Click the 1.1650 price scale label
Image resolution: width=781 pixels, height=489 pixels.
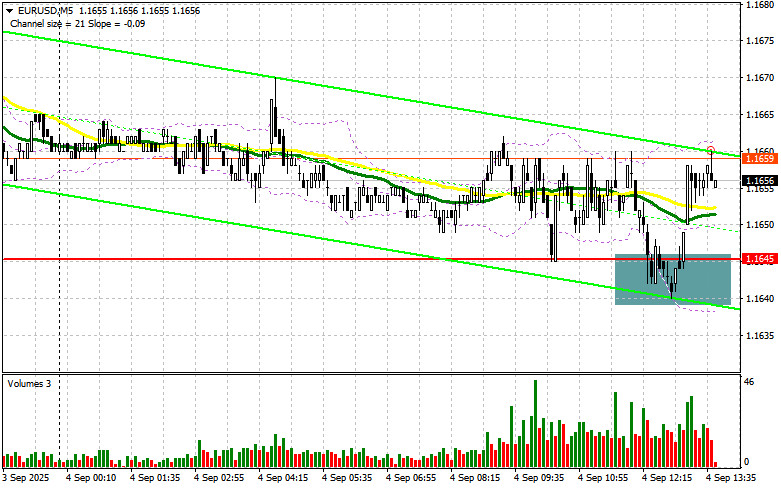point(760,225)
